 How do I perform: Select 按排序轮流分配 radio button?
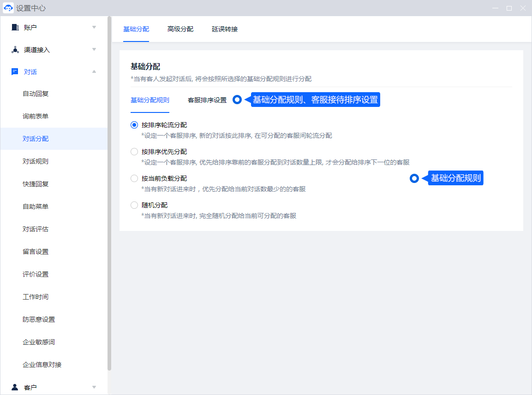(x=134, y=125)
